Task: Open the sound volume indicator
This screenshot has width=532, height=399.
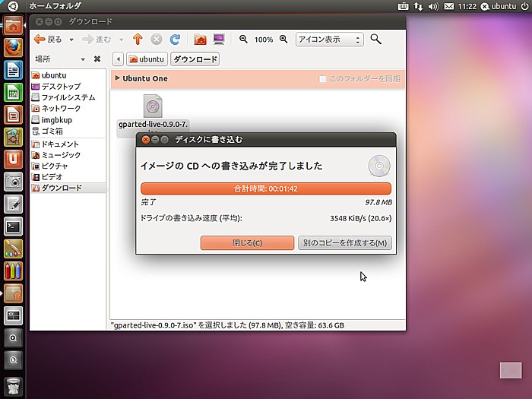Action: pyautogui.click(x=433, y=6)
